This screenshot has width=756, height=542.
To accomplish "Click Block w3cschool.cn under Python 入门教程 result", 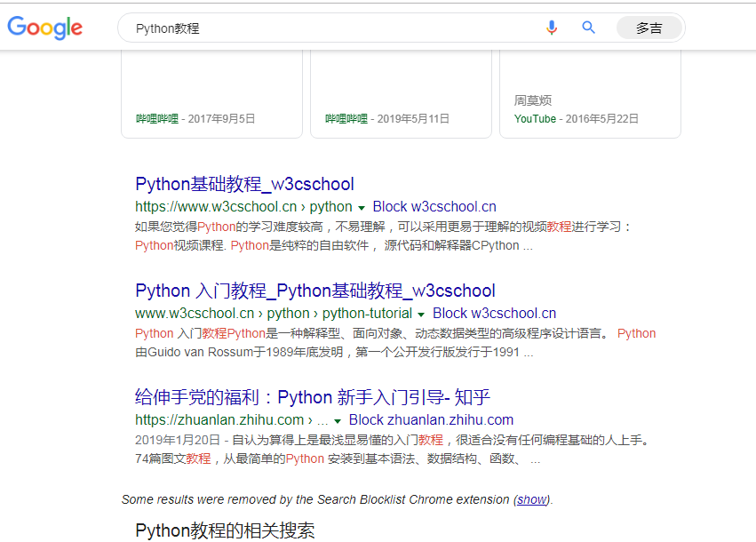I will click(494, 314).
